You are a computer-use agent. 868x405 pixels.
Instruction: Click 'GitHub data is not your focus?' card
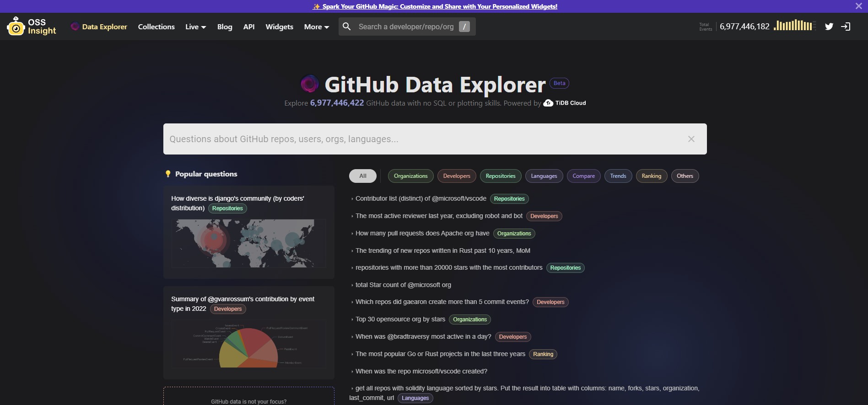tap(249, 396)
